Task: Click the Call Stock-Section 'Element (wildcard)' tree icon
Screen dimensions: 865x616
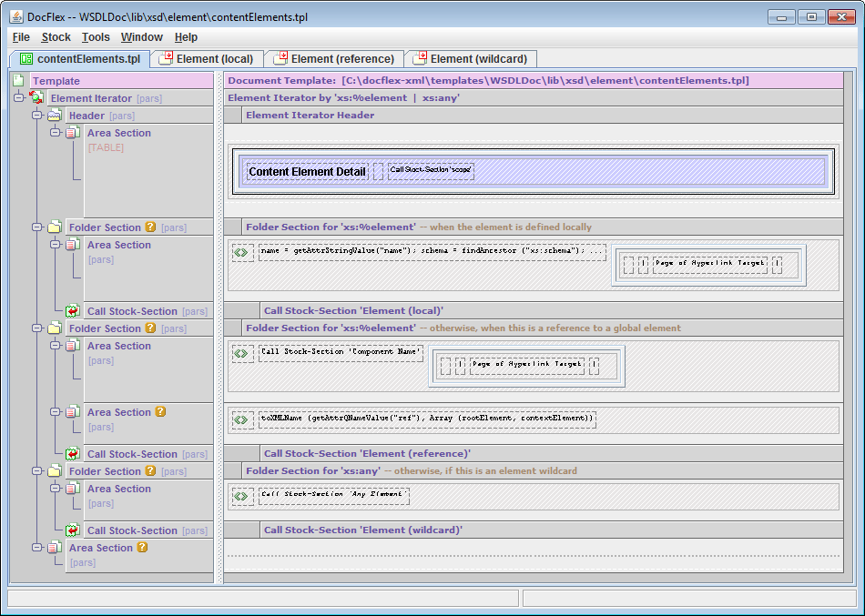Action: tap(73, 530)
